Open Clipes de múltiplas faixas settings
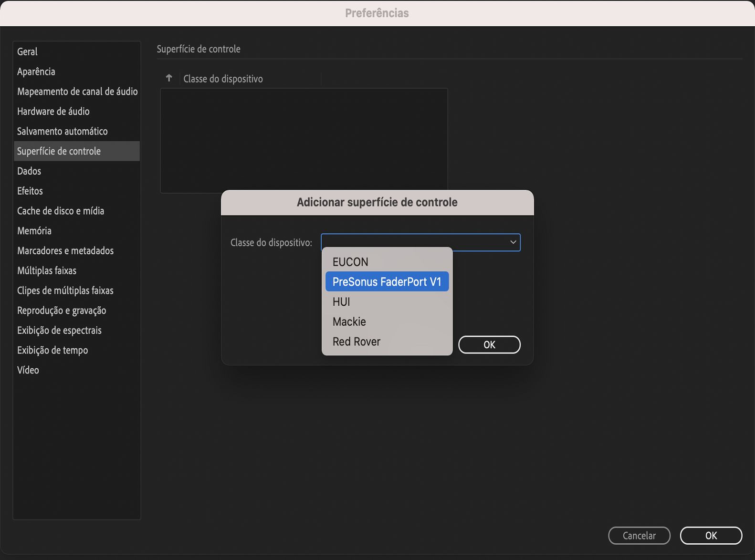This screenshot has width=755, height=560. [x=77, y=290]
